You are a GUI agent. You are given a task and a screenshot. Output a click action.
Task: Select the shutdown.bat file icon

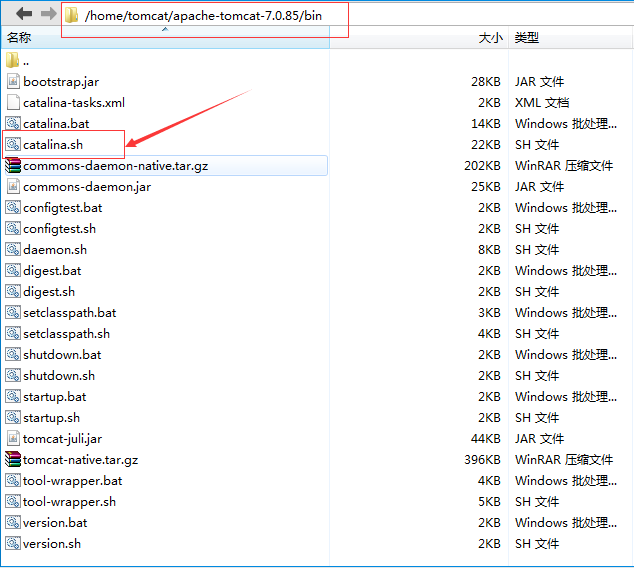tap(13, 355)
